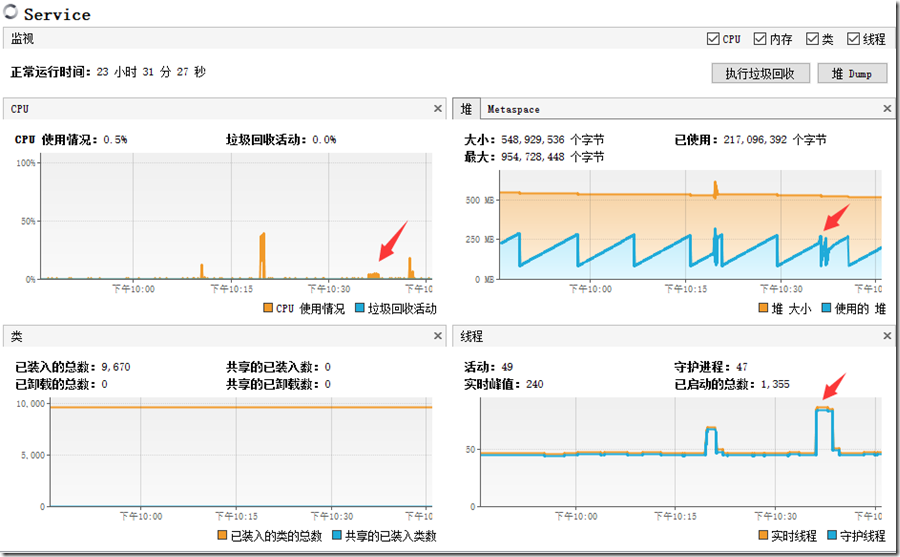Viewport: 900px width, 557px height.
Task: Click the 已使用 217,096,392 value
Action: (775, 140)
